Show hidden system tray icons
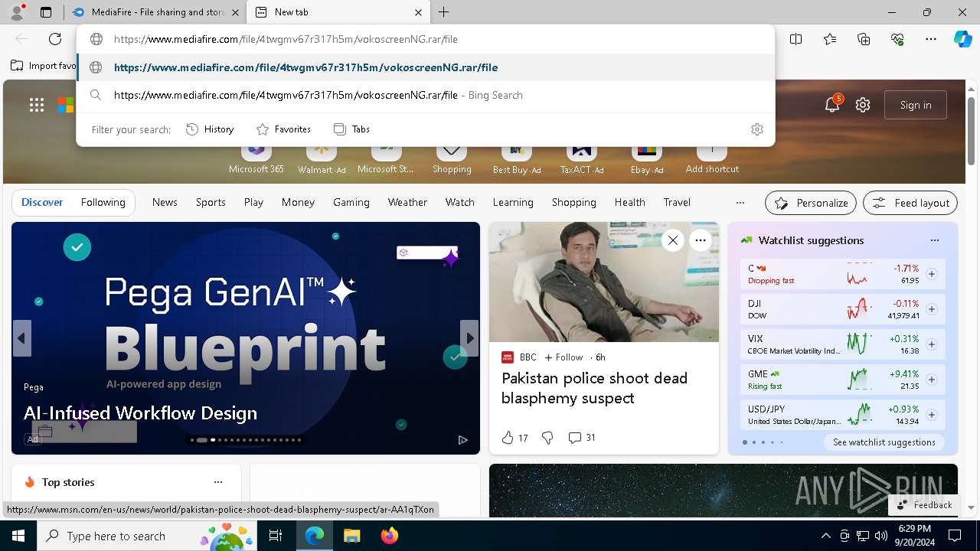This screenshot has height=551, width=980. (x=825, y=536)
